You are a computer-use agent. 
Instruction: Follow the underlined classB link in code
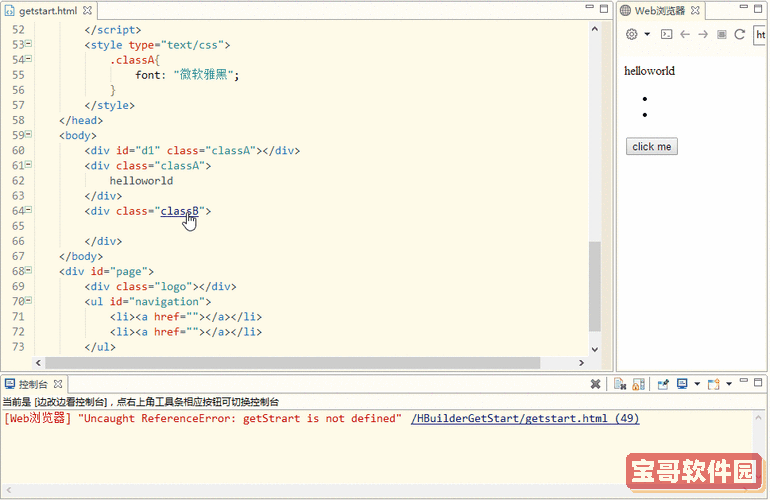click(179, 211)
